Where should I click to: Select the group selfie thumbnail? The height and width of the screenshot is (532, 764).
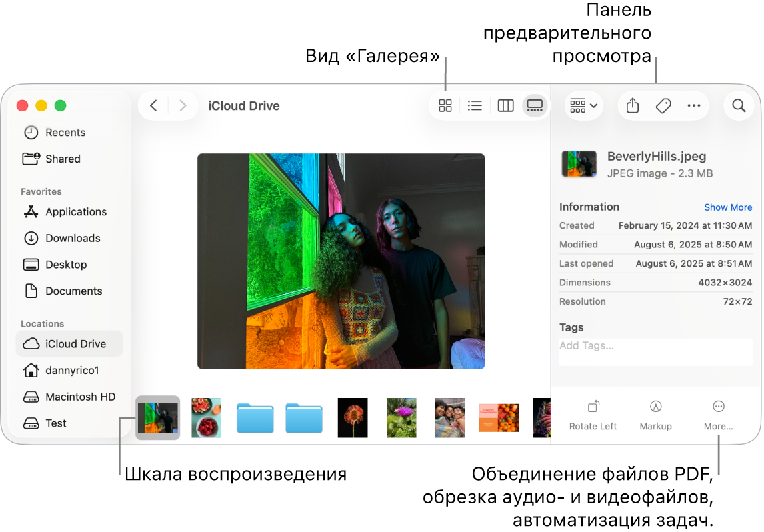pos(450,417)
